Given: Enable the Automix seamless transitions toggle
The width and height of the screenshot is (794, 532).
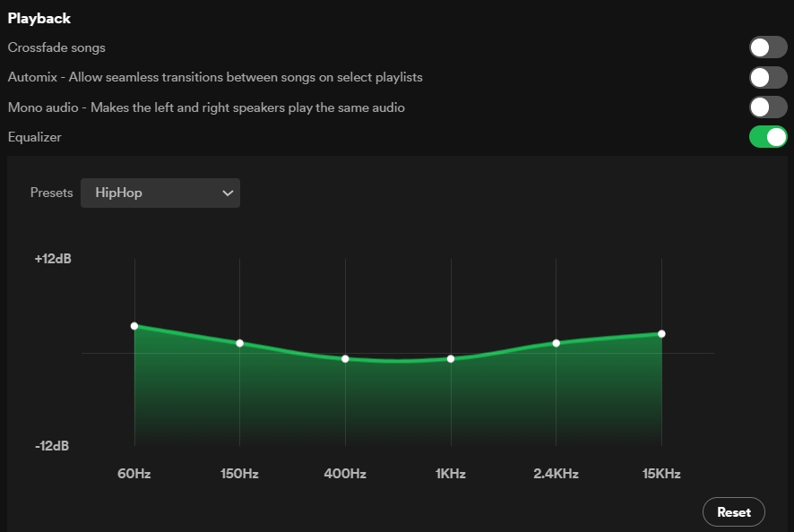Looking at the screenshot, I should (x=768, y=77).
